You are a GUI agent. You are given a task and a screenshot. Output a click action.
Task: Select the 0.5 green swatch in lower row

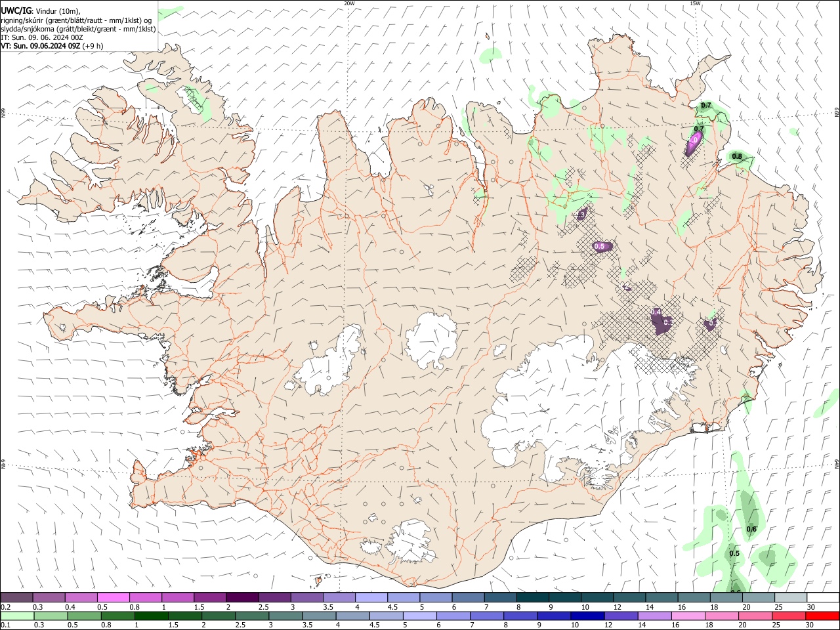point(84,616)
